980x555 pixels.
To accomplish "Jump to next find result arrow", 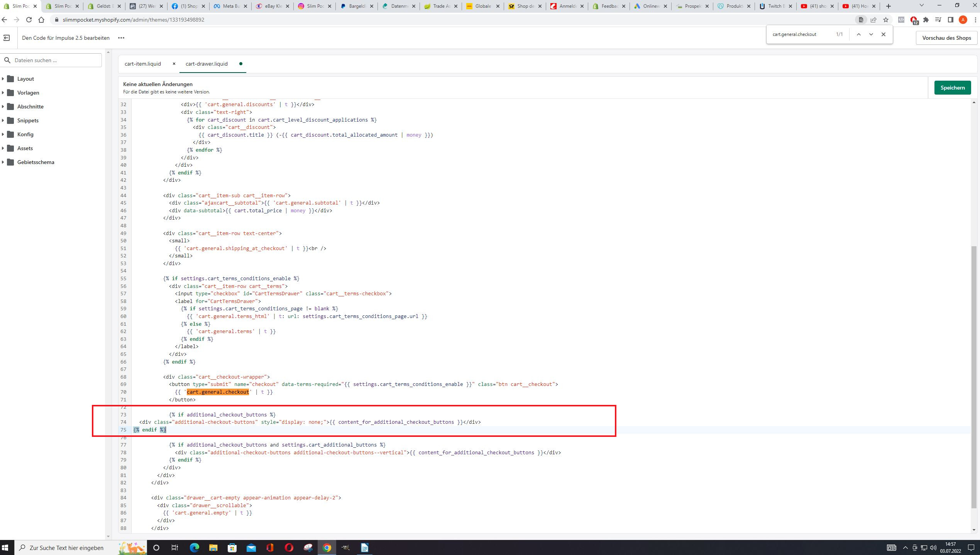I will (871, 34).
